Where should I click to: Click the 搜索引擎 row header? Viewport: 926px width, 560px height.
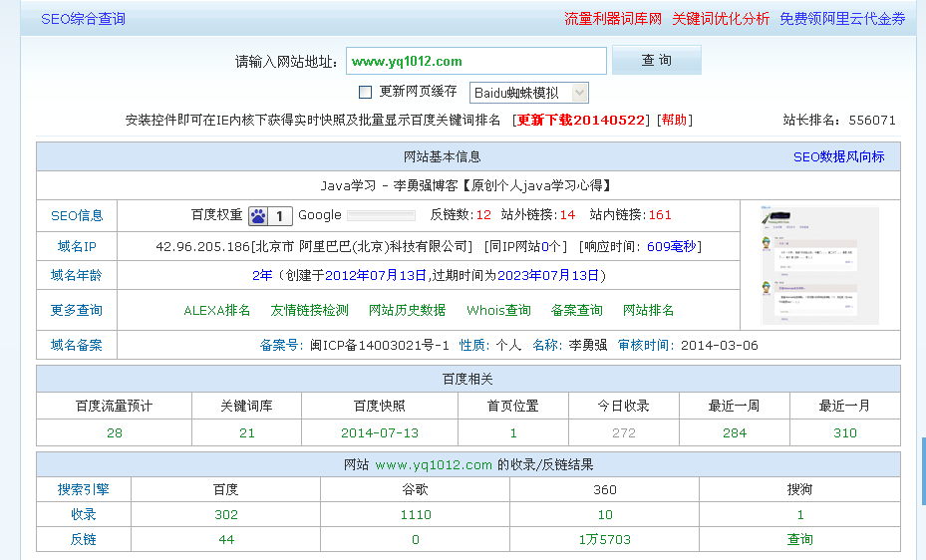(84, 490)
